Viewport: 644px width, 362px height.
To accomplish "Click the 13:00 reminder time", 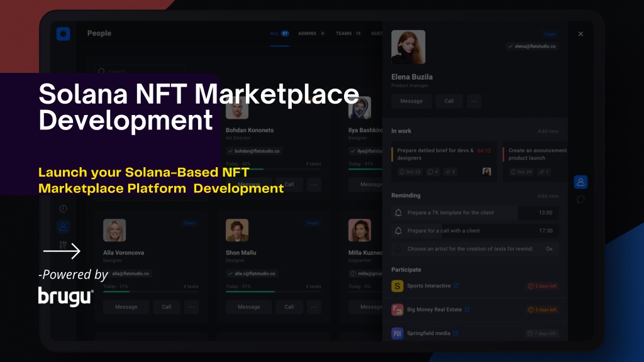I will [x=545, y=212].
